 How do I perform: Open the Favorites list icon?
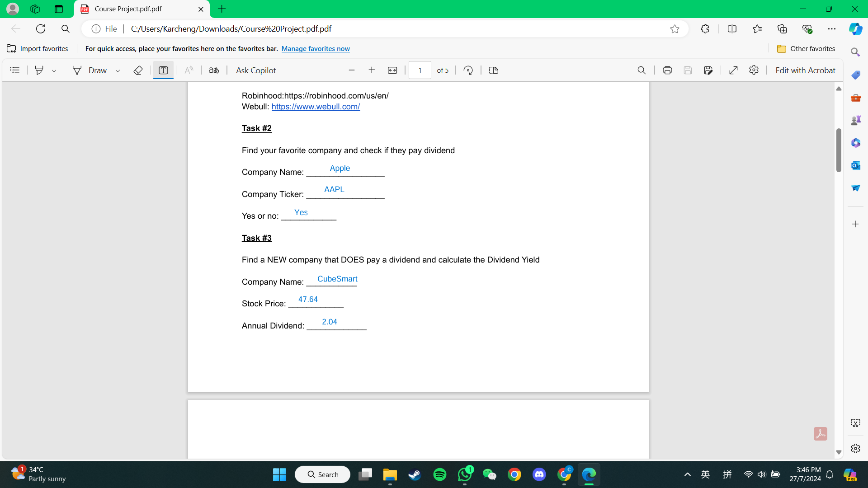pos(757,29)
